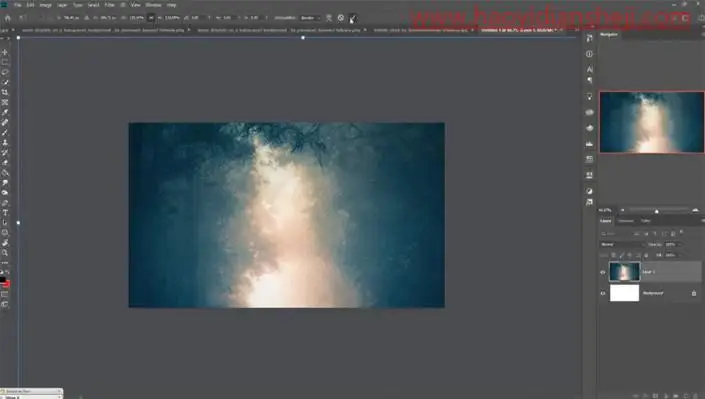The height and width of the screenshot is (399, 705).
Task: Toggle the warp mode button in options bar
Action: click(329, 18)
